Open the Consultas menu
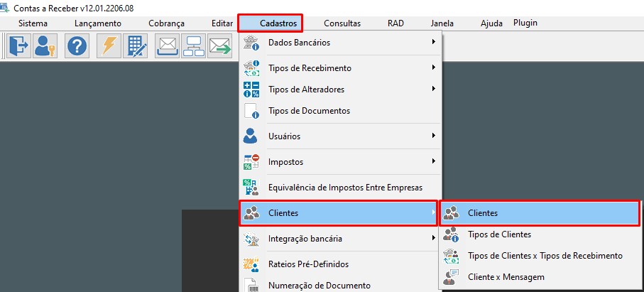This screenshot has width=644, height=292. 342,23
